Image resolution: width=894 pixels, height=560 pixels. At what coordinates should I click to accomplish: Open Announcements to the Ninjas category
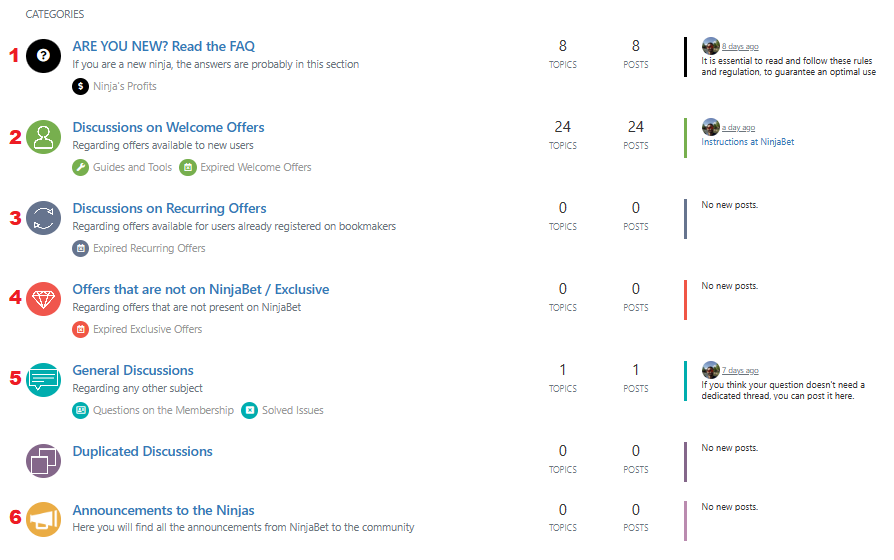click(163, 510)
